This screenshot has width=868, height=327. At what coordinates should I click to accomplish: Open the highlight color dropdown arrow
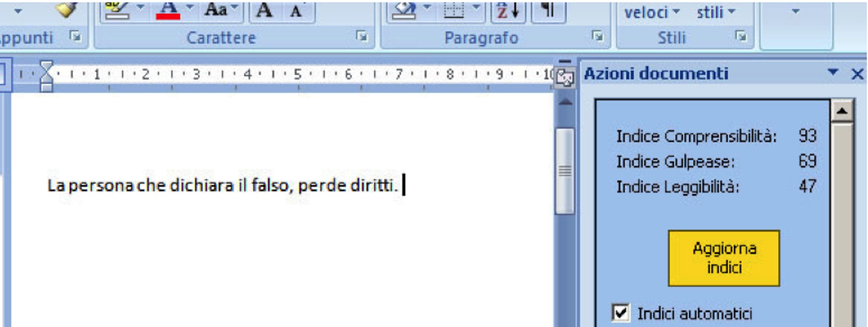pos(140,7)
